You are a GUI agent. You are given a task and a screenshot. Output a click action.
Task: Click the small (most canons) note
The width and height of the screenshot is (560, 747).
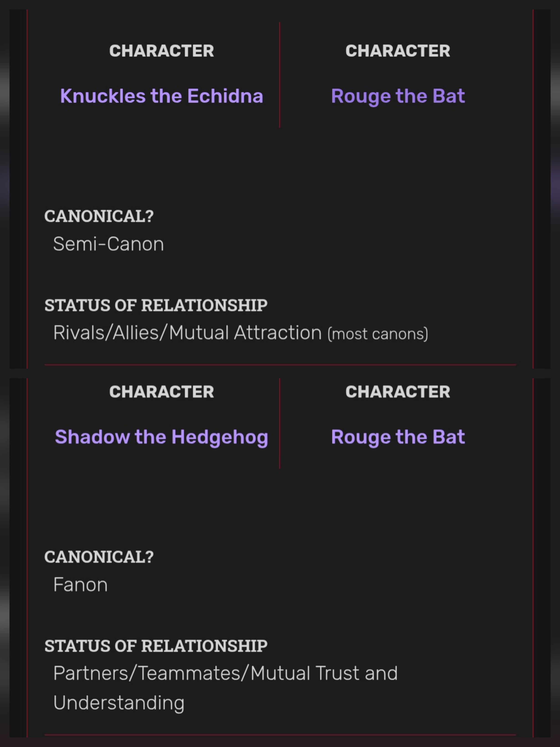[378, 334]
